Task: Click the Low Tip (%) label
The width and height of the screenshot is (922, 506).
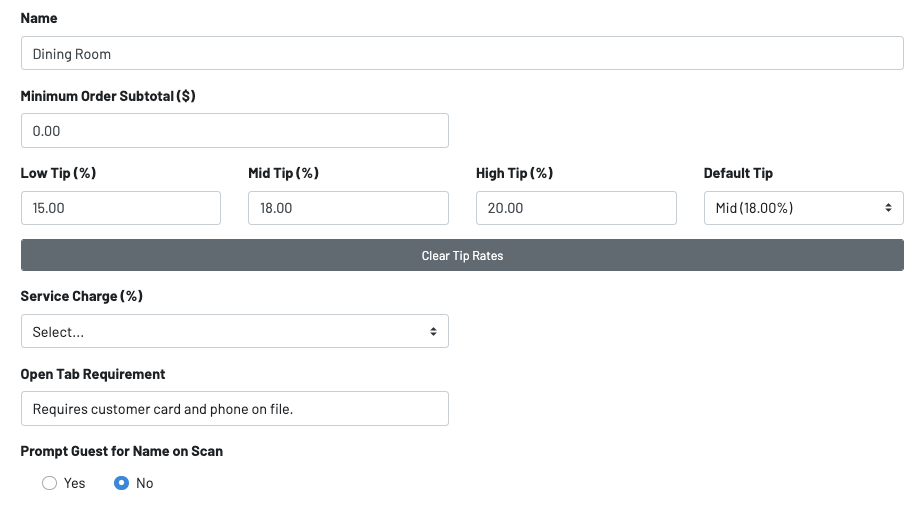Action: (x=58, y=173)
